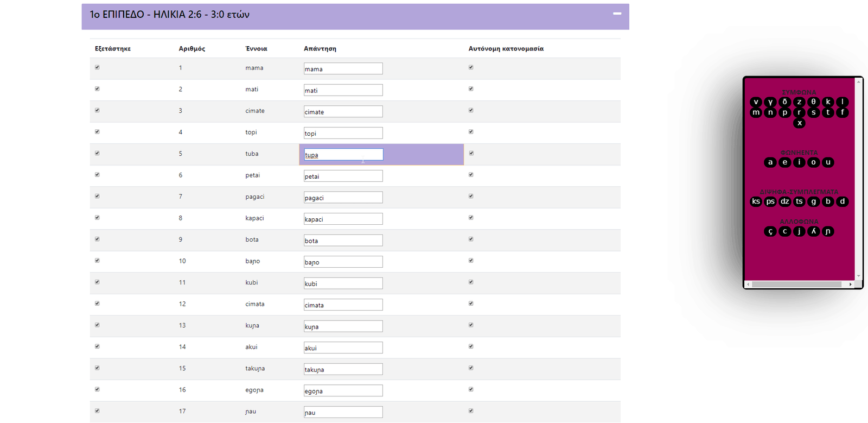The image size is (868, 423).
Task: Insert the 'ð' consonant symbol
Action: coord(784,102)
